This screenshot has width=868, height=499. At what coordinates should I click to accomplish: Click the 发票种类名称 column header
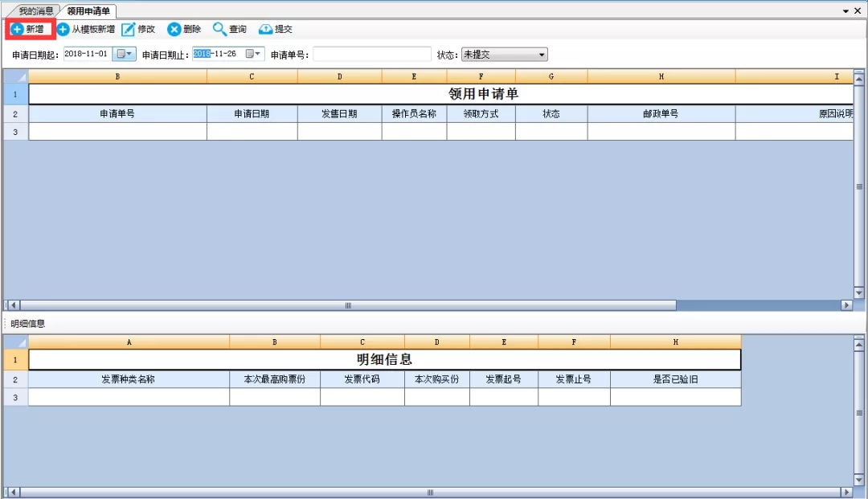click(x=129, y=379)
